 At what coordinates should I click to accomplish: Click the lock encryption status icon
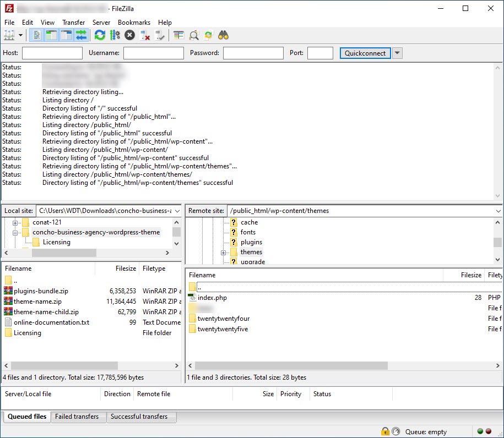tap(385, 431)
